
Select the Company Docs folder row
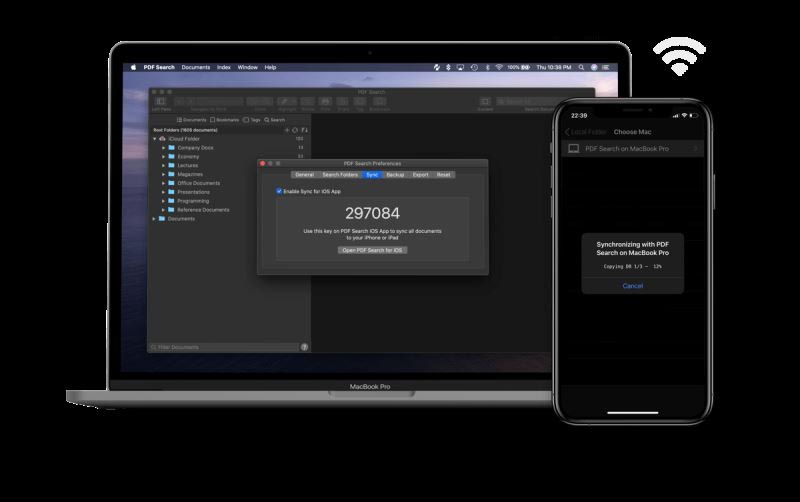coord(229,148)
